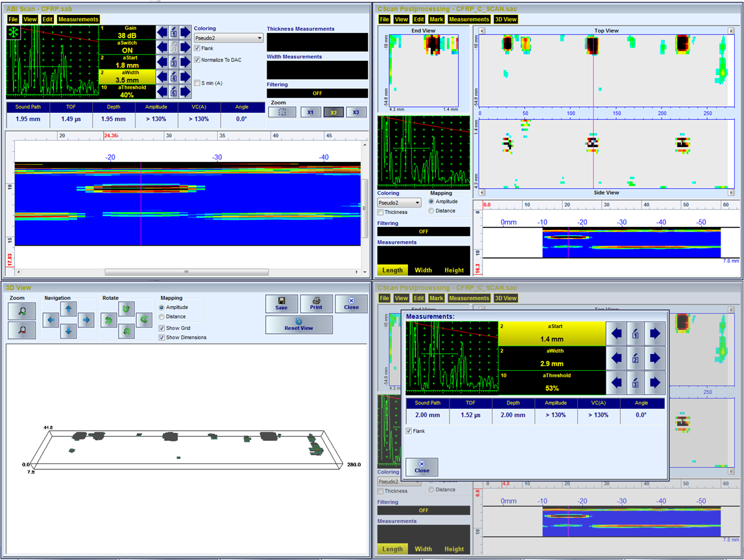Click left scroll arrow of Side View

[x=482, y=192]
